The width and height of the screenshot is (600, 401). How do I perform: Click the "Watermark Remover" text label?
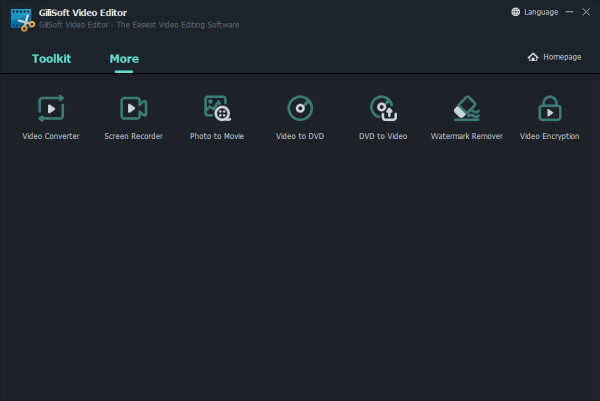click(x=466, y=136)
